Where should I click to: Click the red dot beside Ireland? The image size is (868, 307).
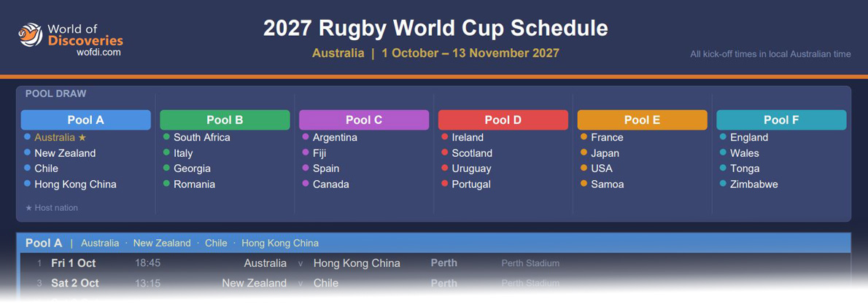click(x=444, y=136)
